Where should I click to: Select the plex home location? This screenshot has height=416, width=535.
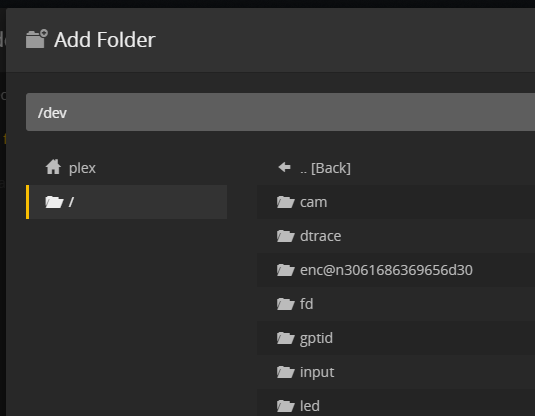pyautogui.click(x=127, y=168)
